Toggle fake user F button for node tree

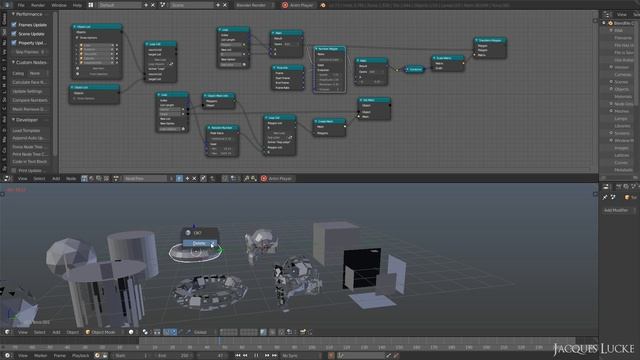coord(179,178)
